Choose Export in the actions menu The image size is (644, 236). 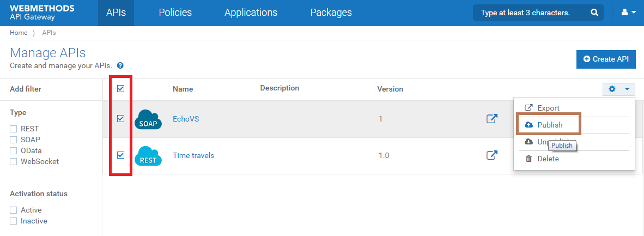tap(548, 108)
